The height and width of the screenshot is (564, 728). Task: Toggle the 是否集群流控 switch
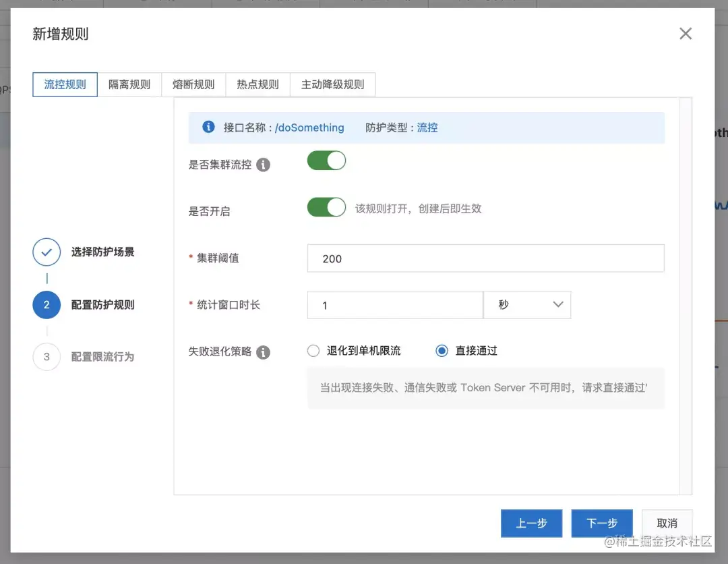click(326, 161)
